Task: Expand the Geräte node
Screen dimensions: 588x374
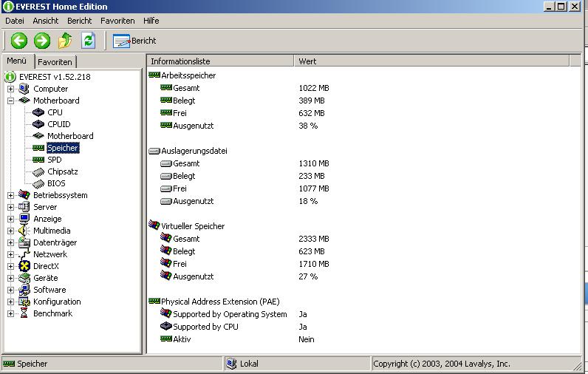Action: click(10, 278)
